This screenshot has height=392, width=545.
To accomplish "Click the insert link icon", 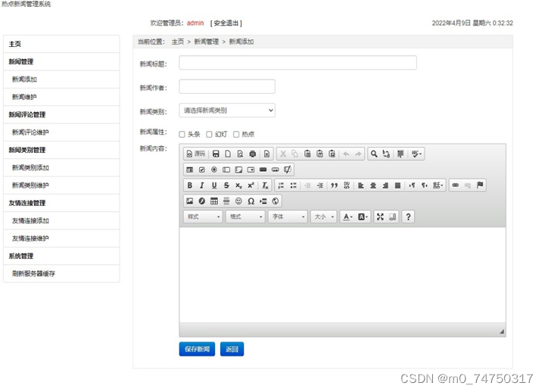I will tap(455, 185).
